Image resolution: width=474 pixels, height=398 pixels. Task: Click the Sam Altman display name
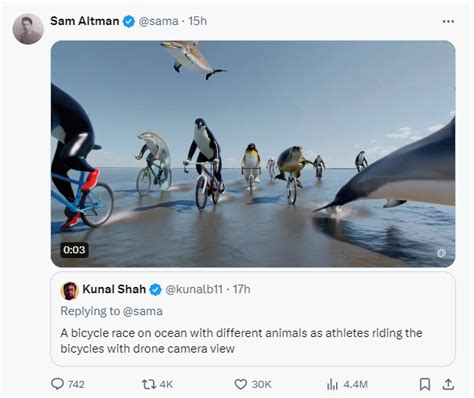(x=85, y=21)
